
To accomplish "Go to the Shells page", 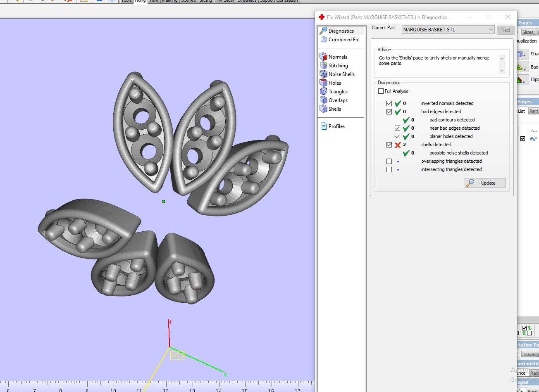I will (x=334, y=109).
